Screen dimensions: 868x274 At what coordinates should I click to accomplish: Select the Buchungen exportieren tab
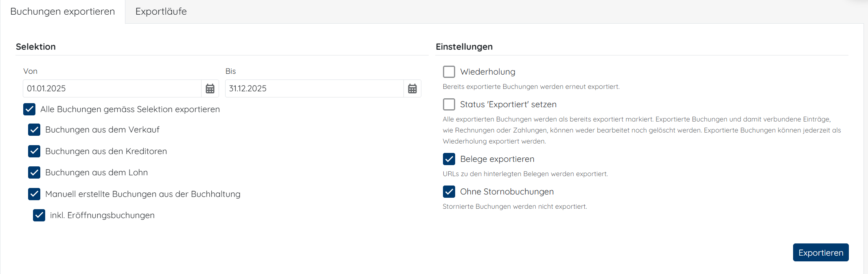pyautogui.click(x=63, y=11)
